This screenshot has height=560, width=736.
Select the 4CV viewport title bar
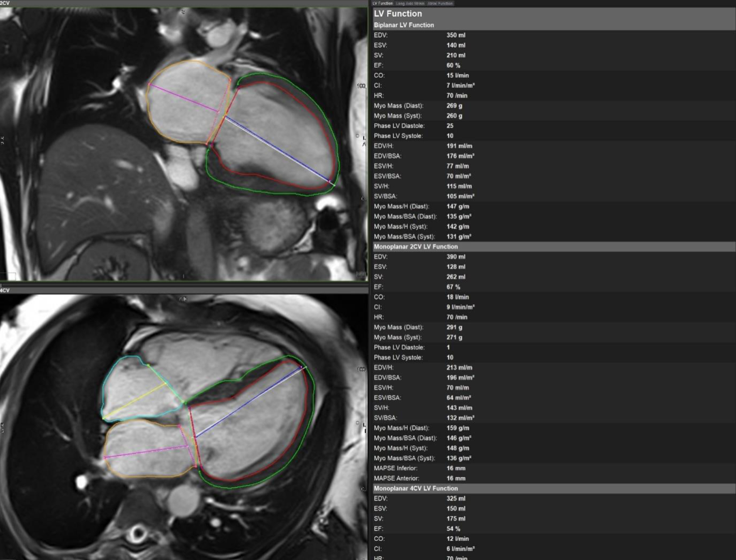183,290
